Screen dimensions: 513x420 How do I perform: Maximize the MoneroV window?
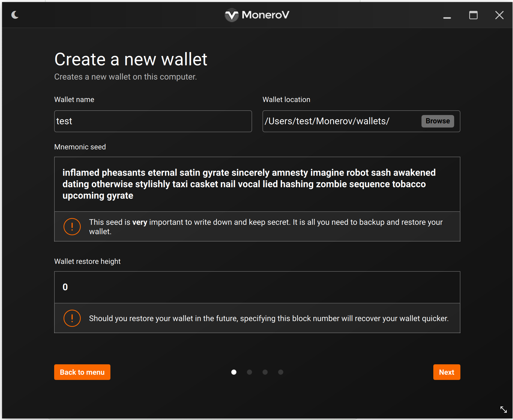tap(473, 15)
